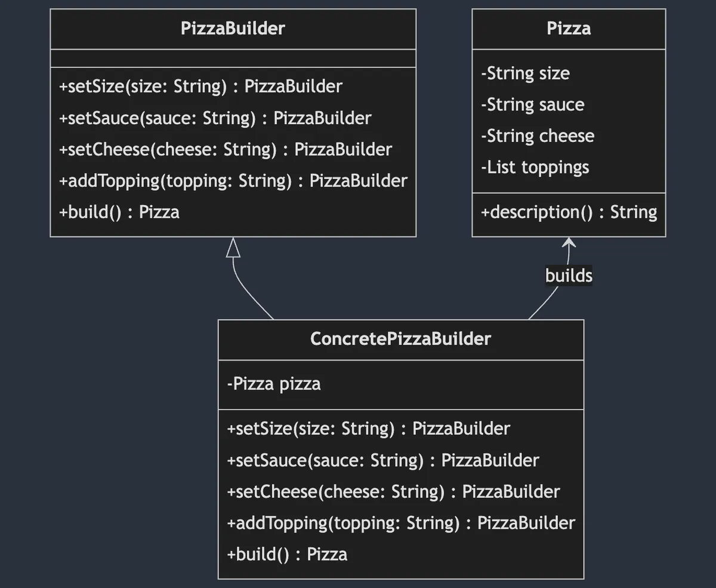Click build() method in ConcretePizzaBuilder class
The image size is (716, 588).
287,555
